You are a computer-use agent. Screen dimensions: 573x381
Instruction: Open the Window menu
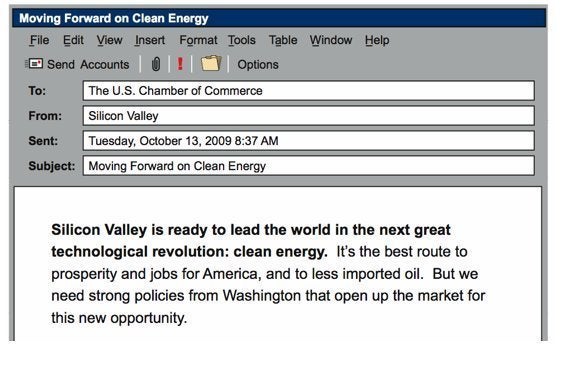(x=331, y=40)
